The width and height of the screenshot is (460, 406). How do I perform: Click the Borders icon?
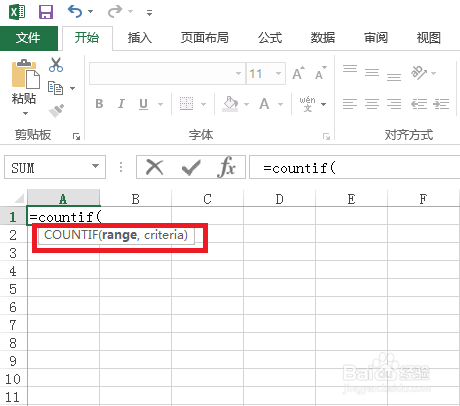[x=186, y=104]
